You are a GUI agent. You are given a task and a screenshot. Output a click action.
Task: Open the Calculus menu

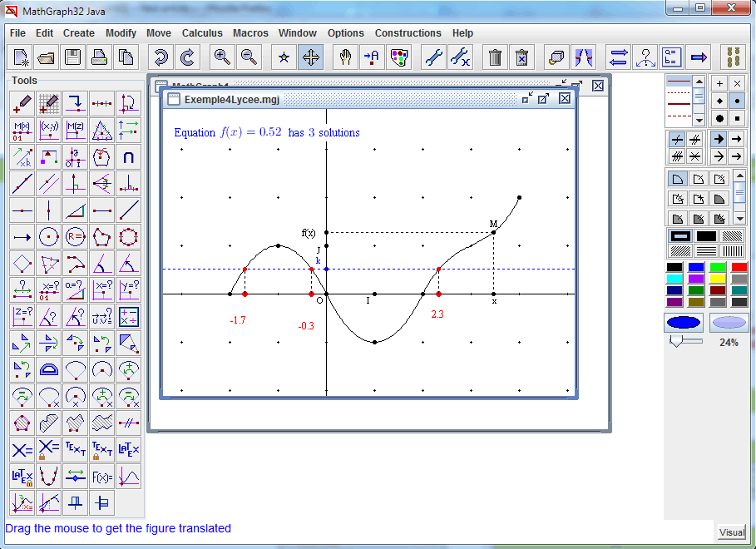(x=202, y=33)
